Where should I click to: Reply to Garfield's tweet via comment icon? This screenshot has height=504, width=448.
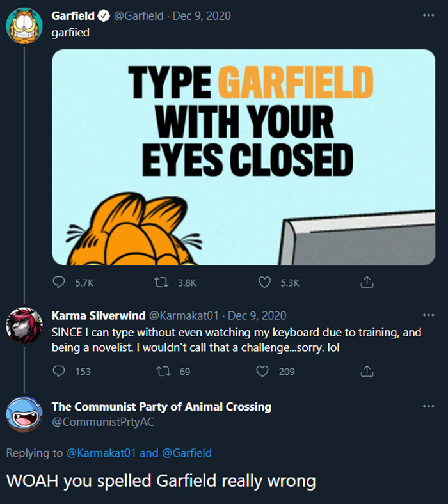click(x=59, y=282)
